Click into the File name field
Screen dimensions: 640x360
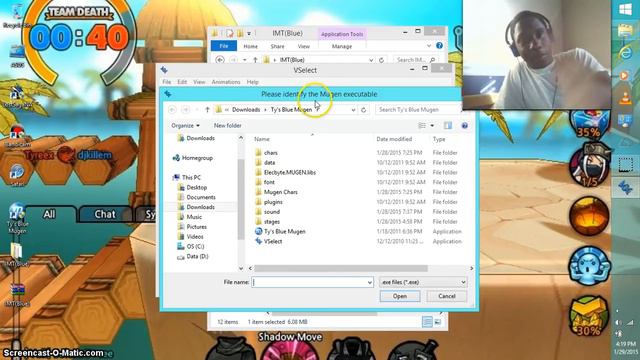coord(312,282)
